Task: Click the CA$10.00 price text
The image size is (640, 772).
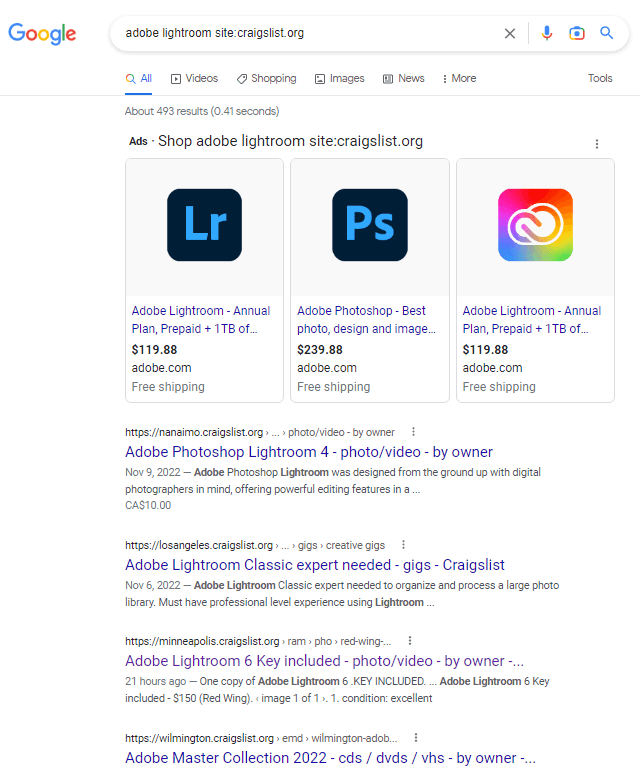Action: click(x=148, y=506)
